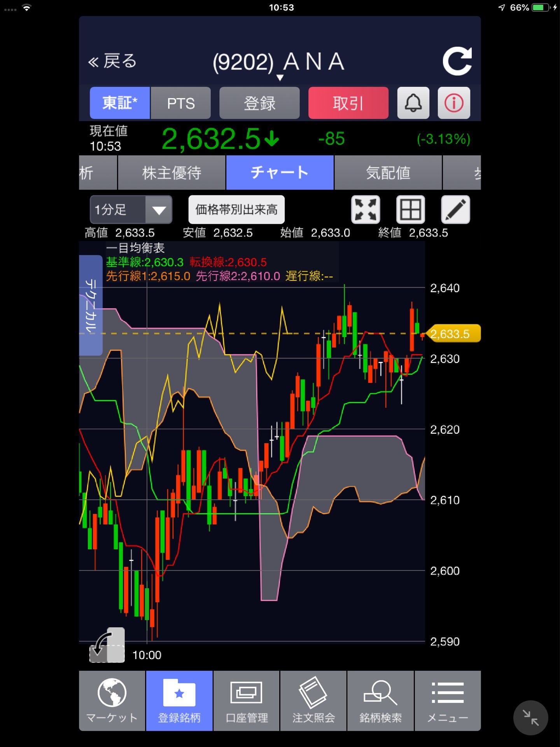Open the マーケット globe icon
Viewport: 560px width, 747px height.
click(x=112, y=700)
